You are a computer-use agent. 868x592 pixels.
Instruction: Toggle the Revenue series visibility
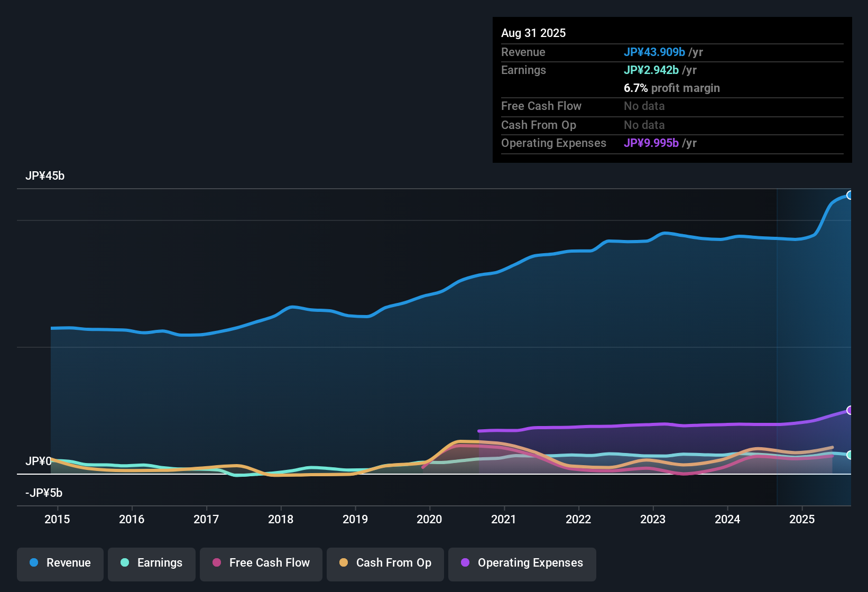coord(60,563)
